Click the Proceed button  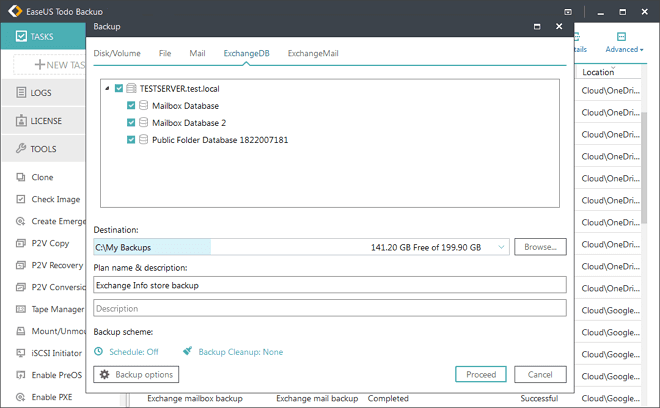(x=481, y=374)
